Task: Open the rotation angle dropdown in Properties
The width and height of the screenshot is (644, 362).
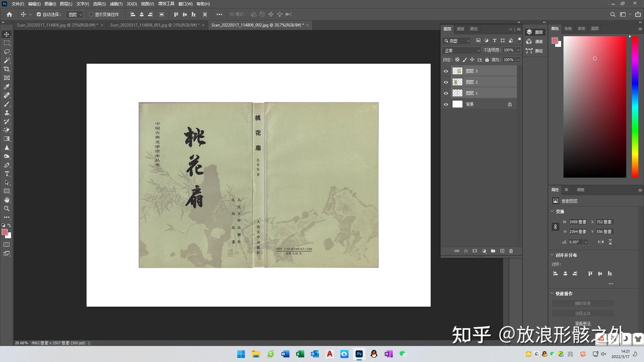Action: click(585, 242)
